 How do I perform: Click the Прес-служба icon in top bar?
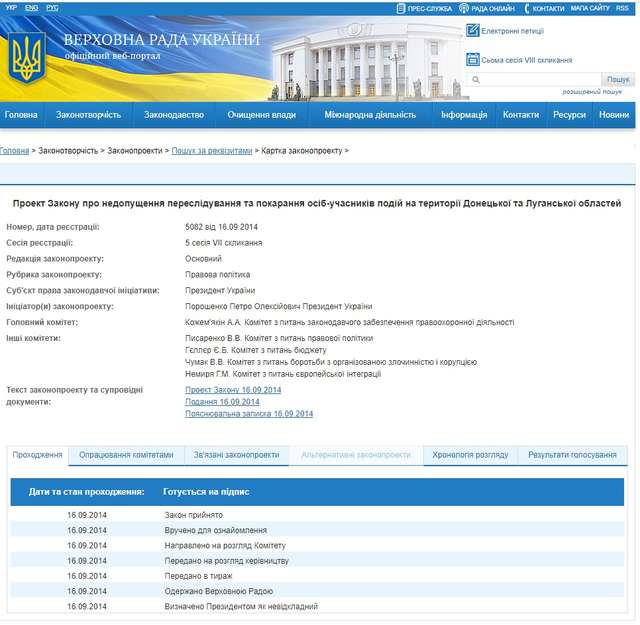click(400, 8)
